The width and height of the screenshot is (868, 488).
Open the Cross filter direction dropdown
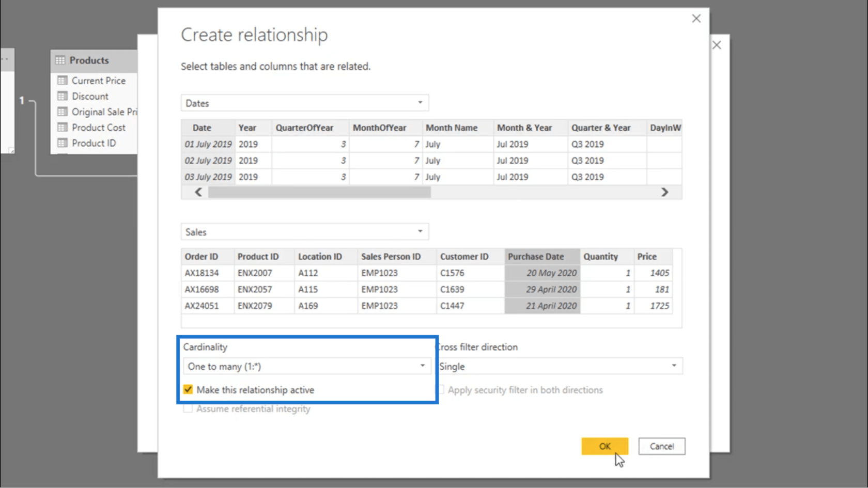(x=560, y=366)
